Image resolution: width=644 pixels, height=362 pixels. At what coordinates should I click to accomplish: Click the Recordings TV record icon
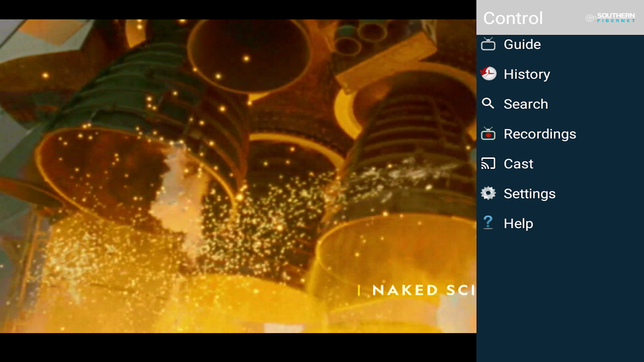point(488,134)
